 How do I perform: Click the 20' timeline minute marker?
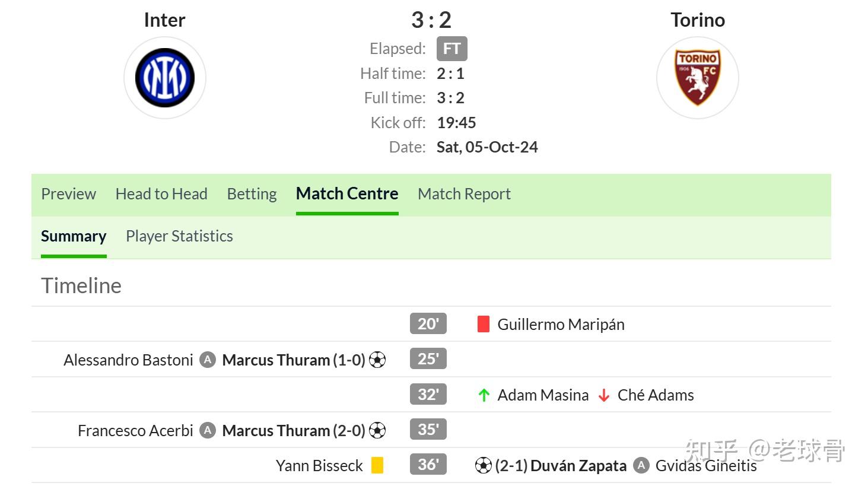pos(428,324)
